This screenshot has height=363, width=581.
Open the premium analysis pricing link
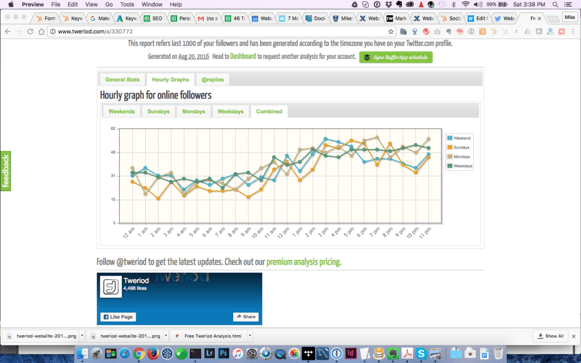(x=303, y=262)
